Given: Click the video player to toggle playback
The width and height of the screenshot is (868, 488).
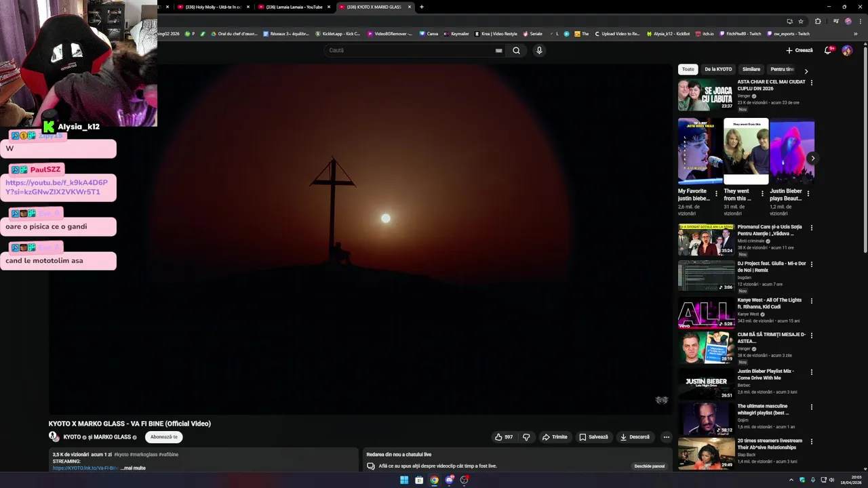Looking at the screenshot, I should click(x=360, y=239).
